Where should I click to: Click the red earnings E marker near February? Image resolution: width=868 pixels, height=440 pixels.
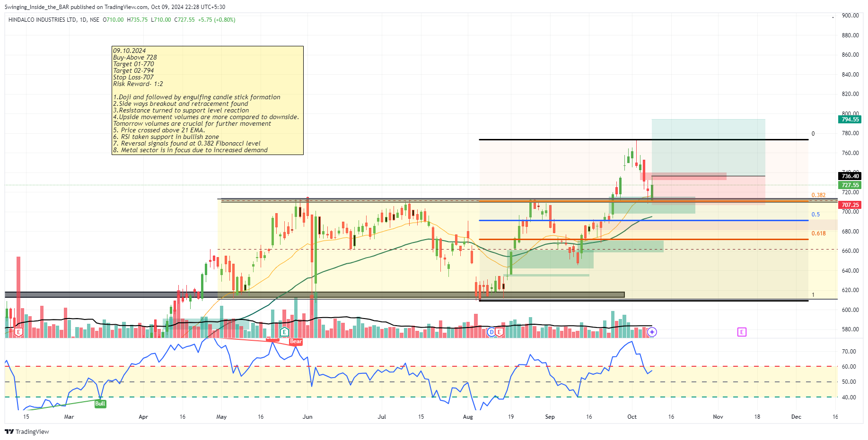[18, 332]
